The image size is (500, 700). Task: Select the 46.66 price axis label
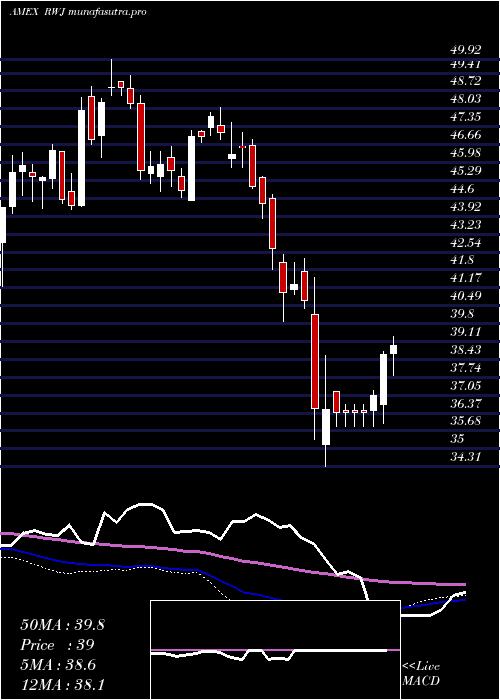[x=466, y=135]
